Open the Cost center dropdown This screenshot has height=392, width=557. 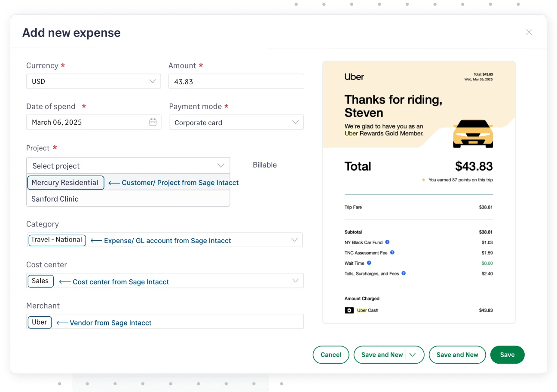tap(295, 280)
